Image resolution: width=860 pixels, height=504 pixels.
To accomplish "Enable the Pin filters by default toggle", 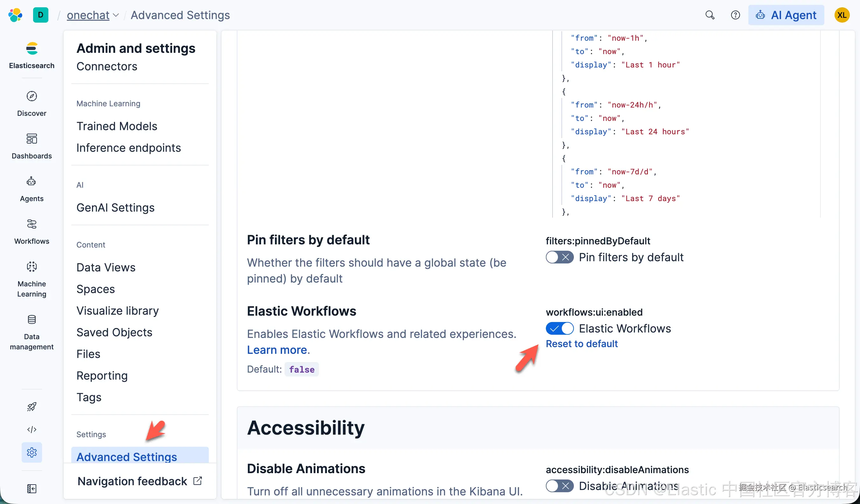I will coord(559,257).
